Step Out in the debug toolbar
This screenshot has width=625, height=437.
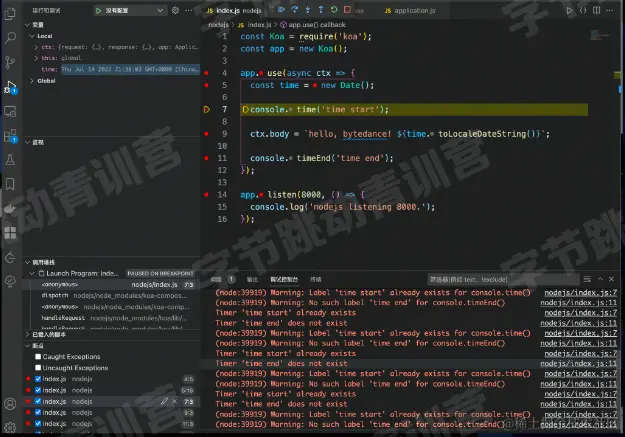tap(321, 10)
